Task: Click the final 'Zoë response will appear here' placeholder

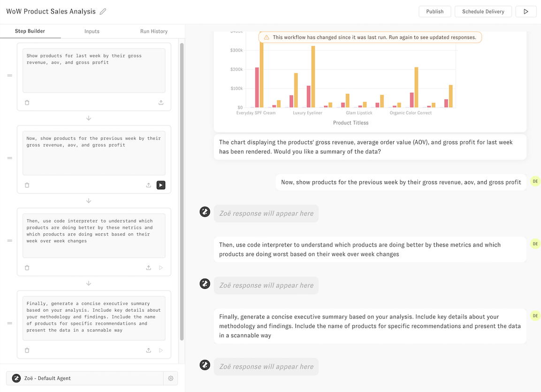Action: (x=267, y=367)
